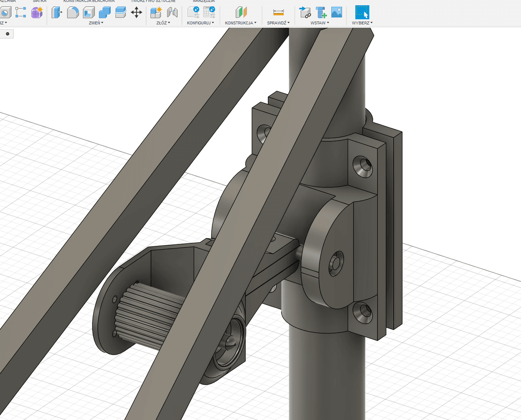
Task: Click the Offset Plane construction icon
Action: (x=241, y=13)
